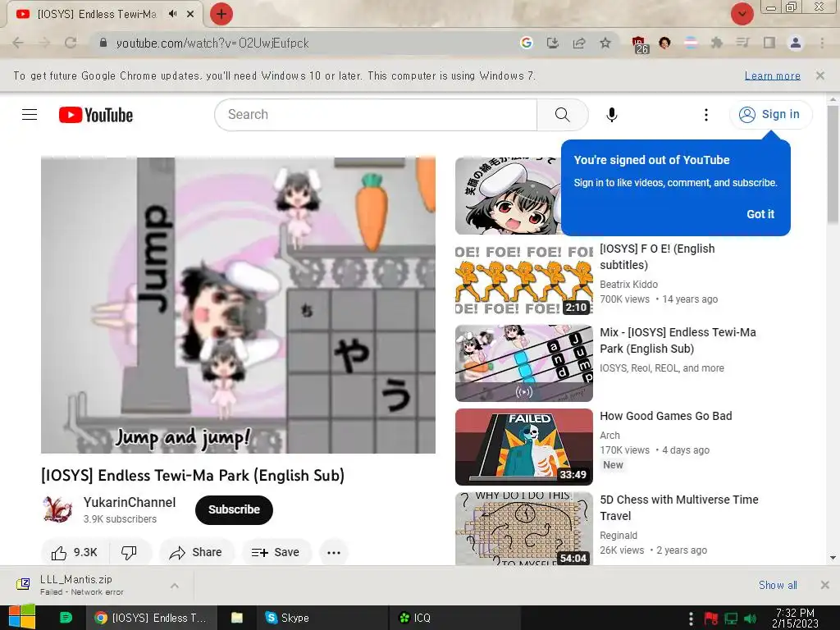Close the downloads shelf

(x=825, y=585)
